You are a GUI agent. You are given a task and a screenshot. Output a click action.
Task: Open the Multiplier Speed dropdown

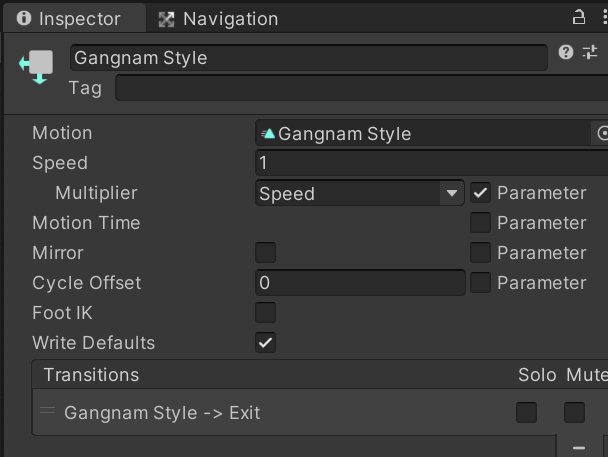[359, 193]
